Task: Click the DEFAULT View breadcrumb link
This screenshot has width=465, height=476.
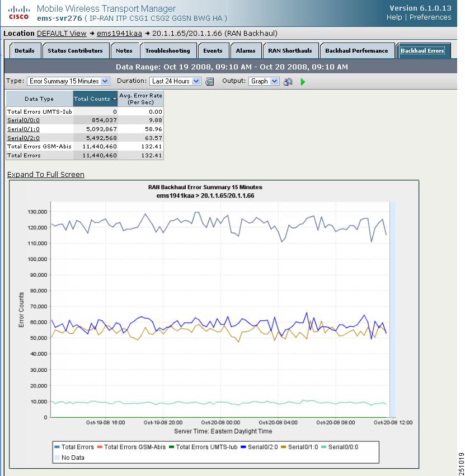Action: [62, 34]
